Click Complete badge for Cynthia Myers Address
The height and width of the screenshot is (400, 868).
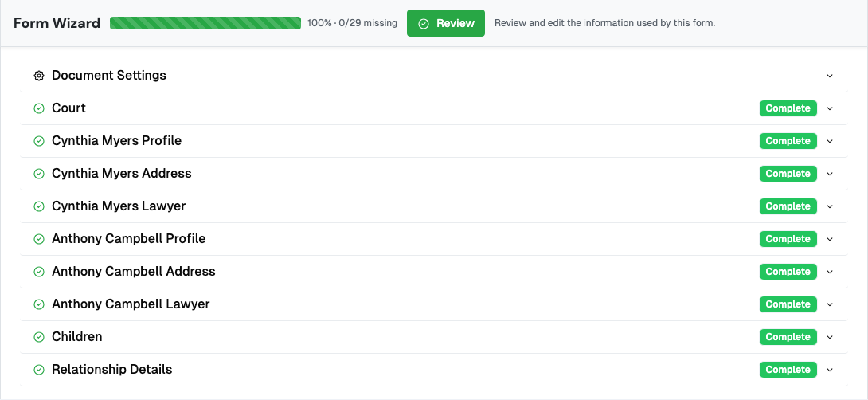(788, 174)
